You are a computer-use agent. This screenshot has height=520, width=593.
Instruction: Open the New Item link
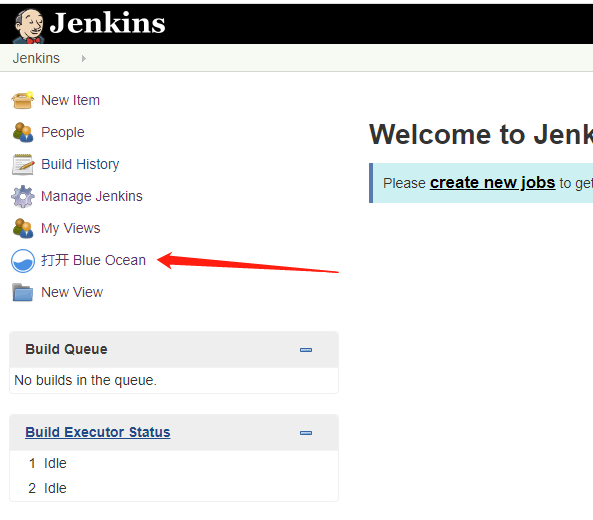70,100
